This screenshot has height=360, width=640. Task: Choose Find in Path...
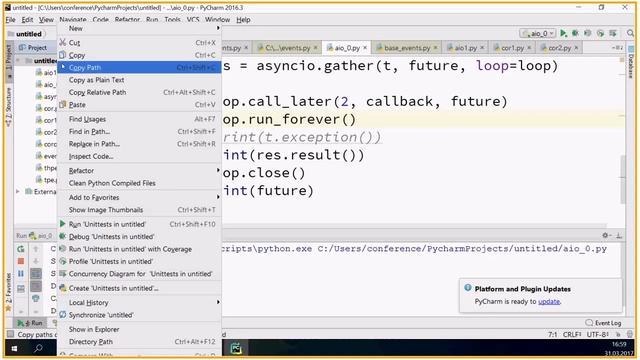[x=139, y=131]
